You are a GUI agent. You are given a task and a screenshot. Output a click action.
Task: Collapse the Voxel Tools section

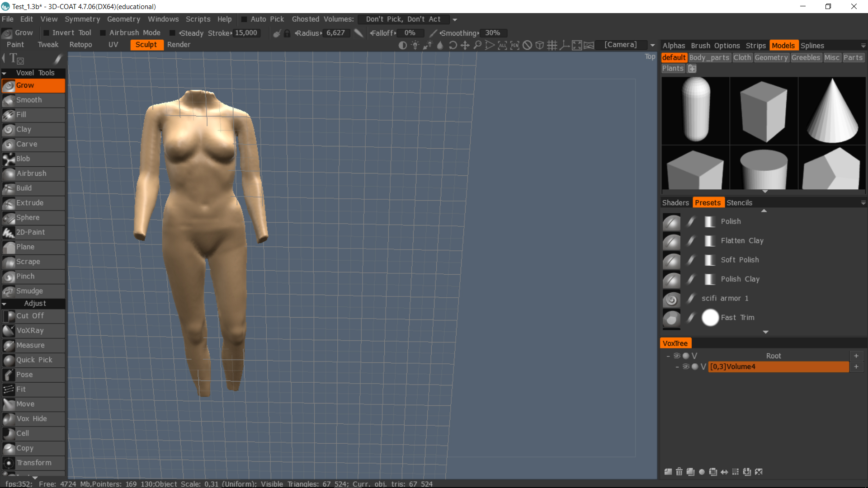4,73
